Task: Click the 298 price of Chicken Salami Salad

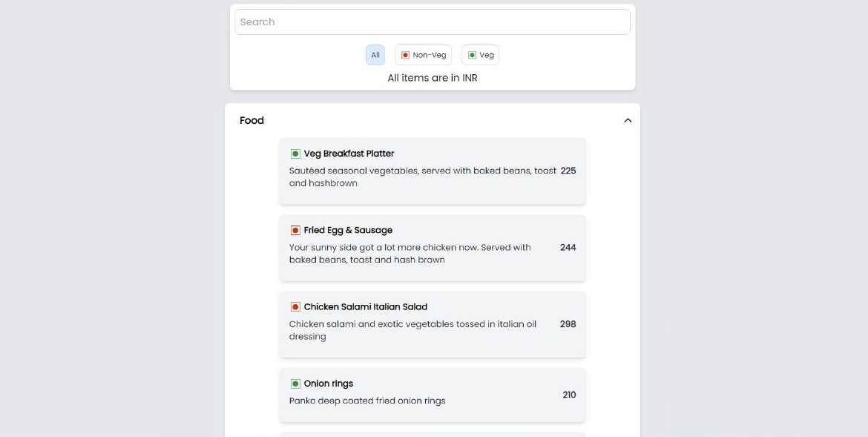Action: pos(568,324)
